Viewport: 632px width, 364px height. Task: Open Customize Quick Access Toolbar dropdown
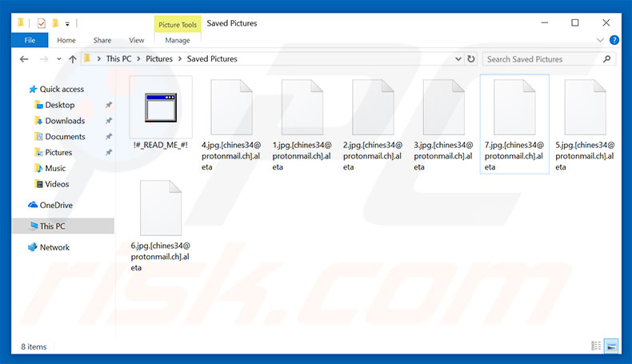click(x=67, y=24)
